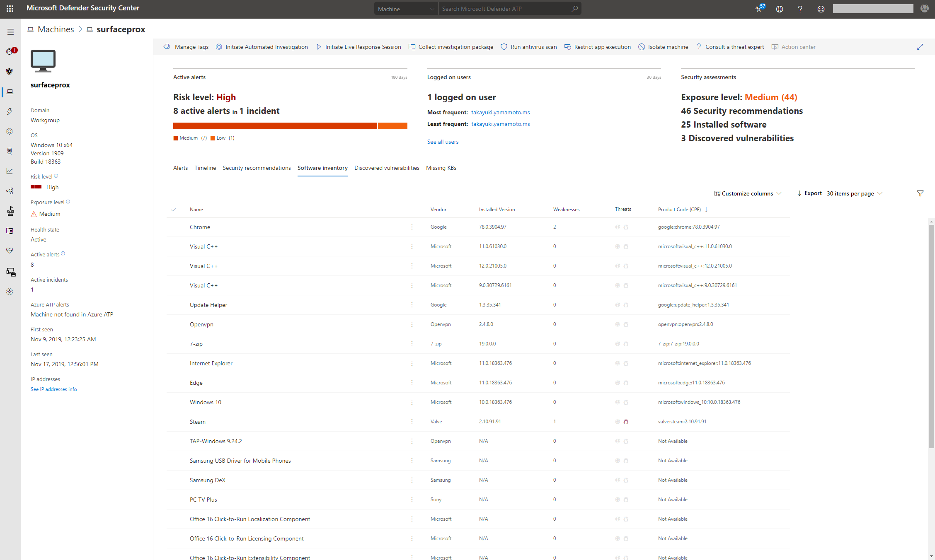935x560 pixels.
Task: Switch to the Discovered vulnerabilities tab
Action: point(387,168)
